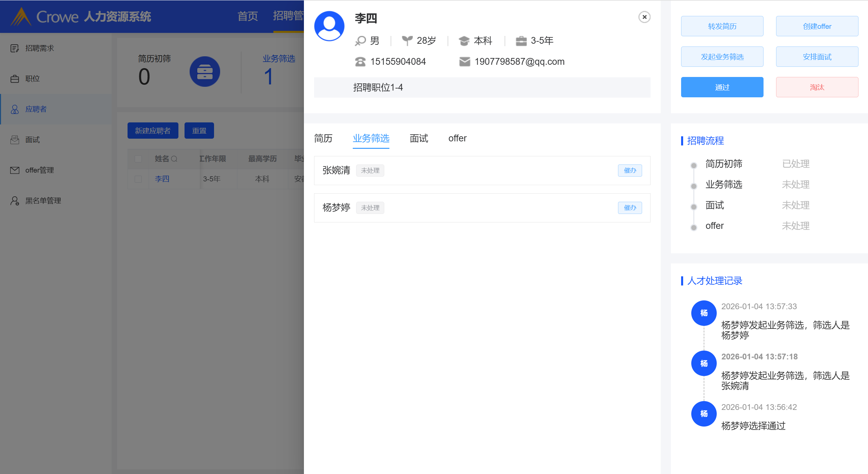Click 李四's blue avatar icon
868x474 pixels.
pyautogui.click(x=329, y=26)
